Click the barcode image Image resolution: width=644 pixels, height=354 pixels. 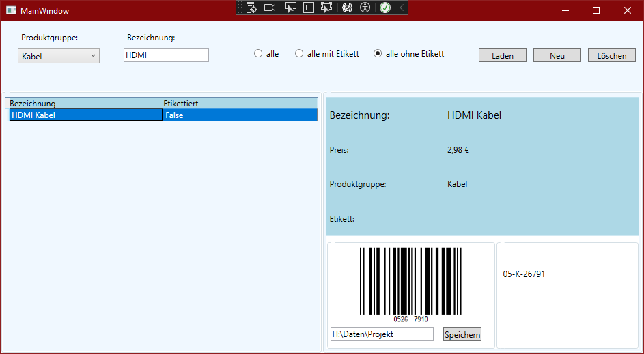coord(410,284)
